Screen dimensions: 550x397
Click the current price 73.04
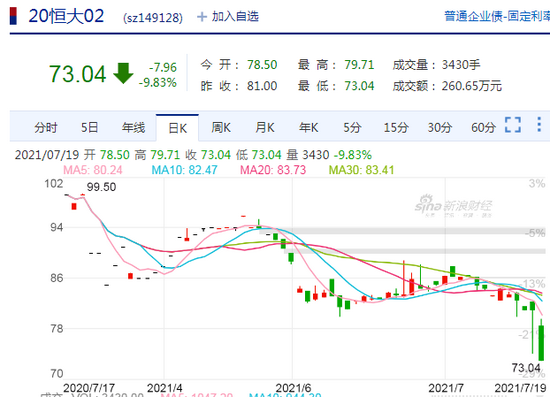[78, 74]
